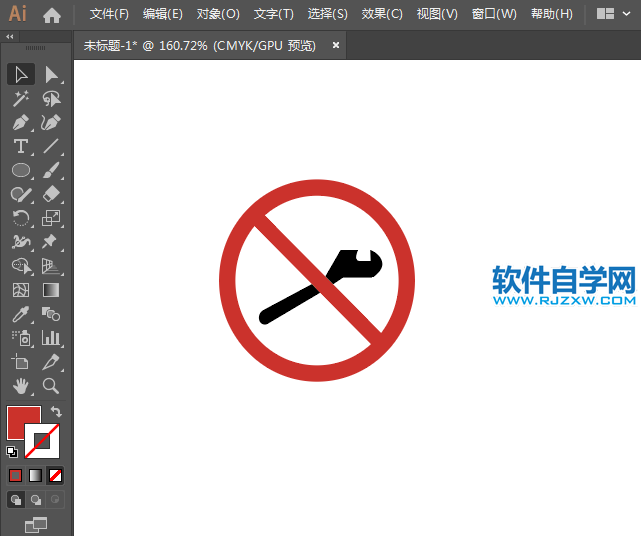Change the screen mode
The width and height of the screenshot is (641, 536).
click(x=36, y=525)
